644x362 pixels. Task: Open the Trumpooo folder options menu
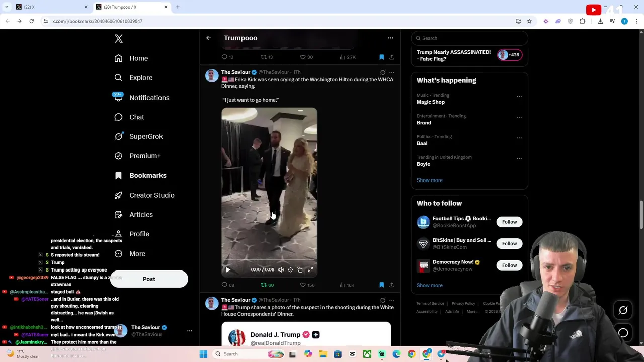click(390, 38)
